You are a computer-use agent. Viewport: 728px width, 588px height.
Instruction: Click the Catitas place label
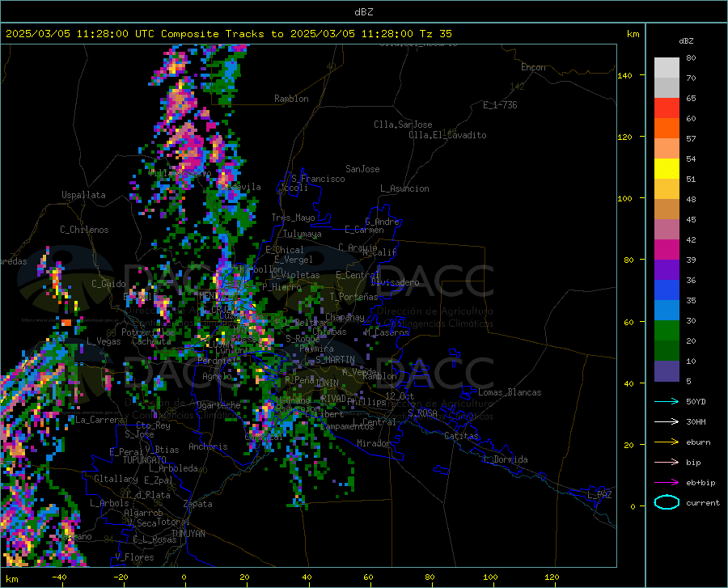[x=461, y=436]
